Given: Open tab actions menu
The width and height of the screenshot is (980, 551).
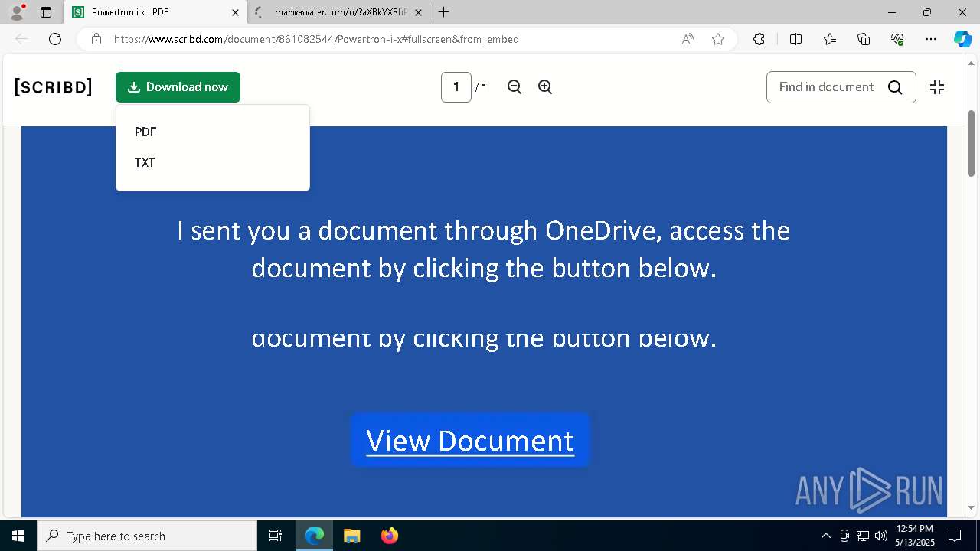Looking at the screenshot, I should tap(46, 12).
